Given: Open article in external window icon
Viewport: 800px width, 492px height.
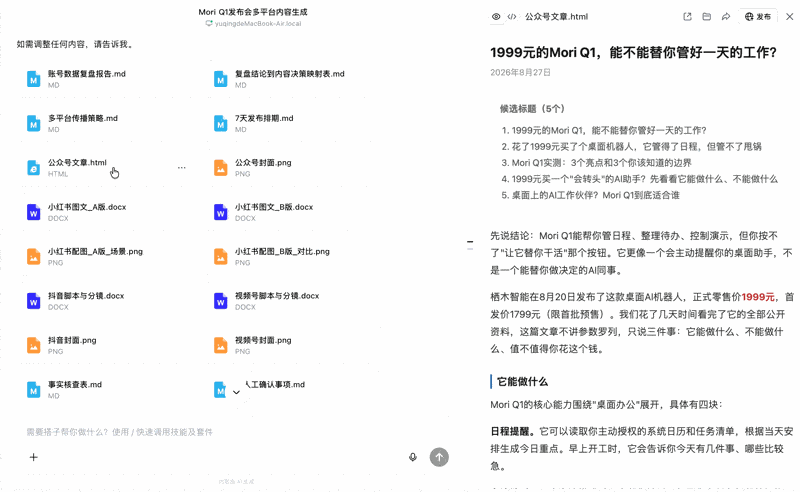Looking at the screenshot, I should [687, 16].
